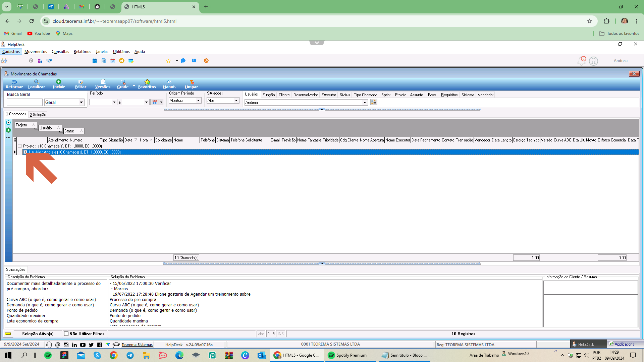Open the Relatórios menu
The image size is (644, 362).
83,52
